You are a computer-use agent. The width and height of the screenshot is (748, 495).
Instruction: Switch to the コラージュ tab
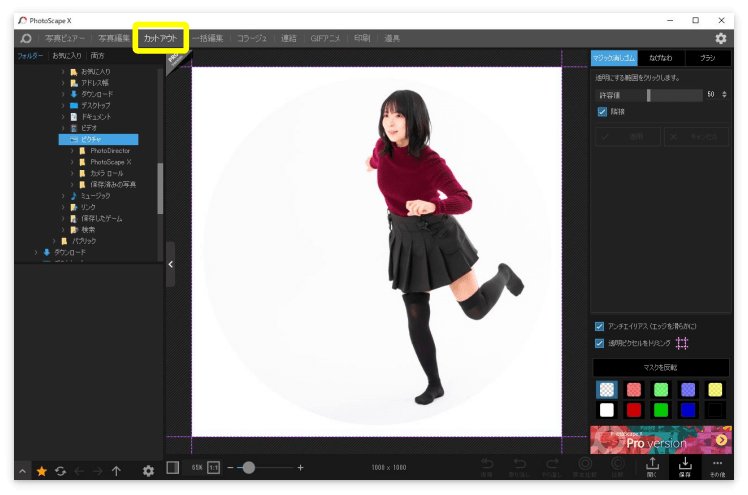pyautogui.click(x=252, y=38)
